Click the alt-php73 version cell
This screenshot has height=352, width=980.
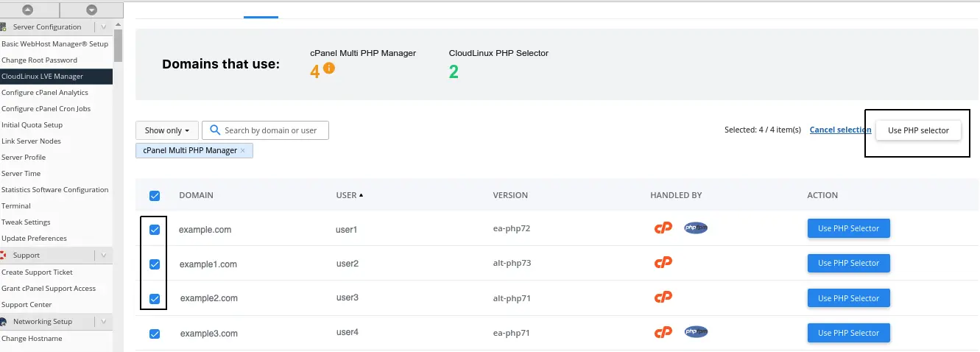[512, 263]
